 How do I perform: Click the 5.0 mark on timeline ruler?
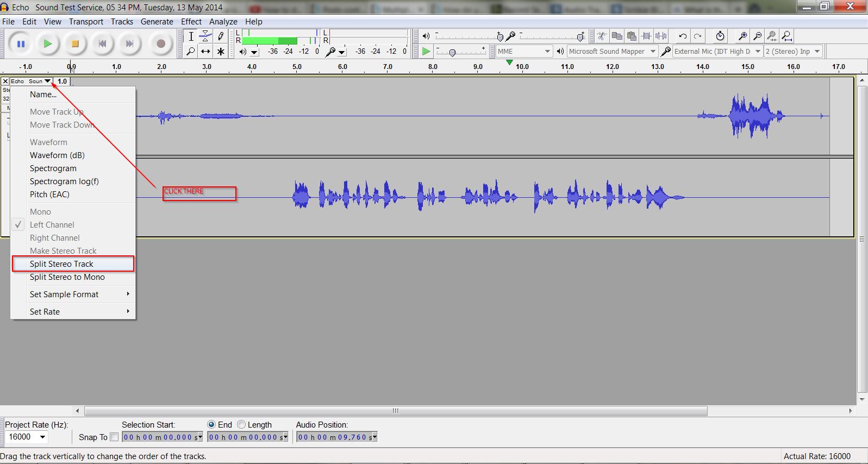[x=297, y=67]
